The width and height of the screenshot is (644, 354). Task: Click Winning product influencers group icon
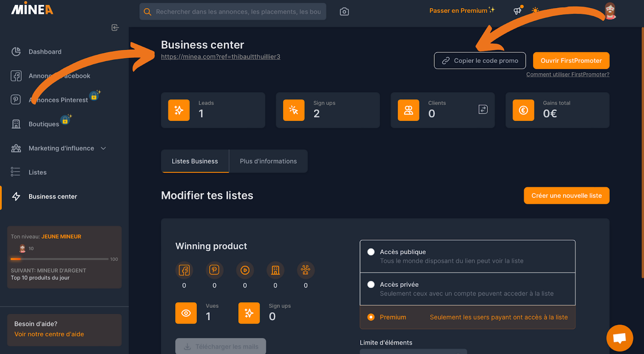click(305, 270)
